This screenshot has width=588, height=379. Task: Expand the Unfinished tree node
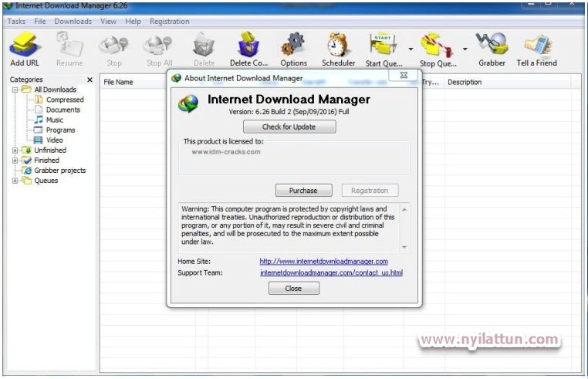(x=15, y=150)
